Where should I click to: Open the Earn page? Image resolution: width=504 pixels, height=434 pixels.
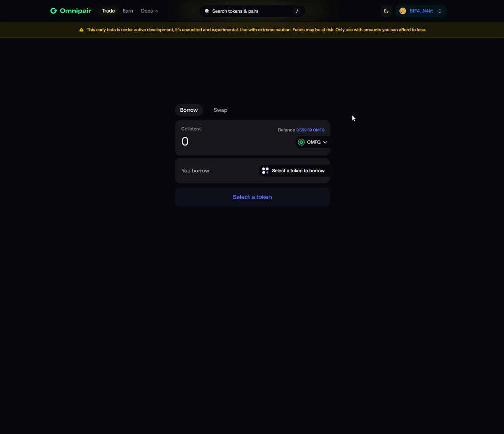tap(128, 11)
